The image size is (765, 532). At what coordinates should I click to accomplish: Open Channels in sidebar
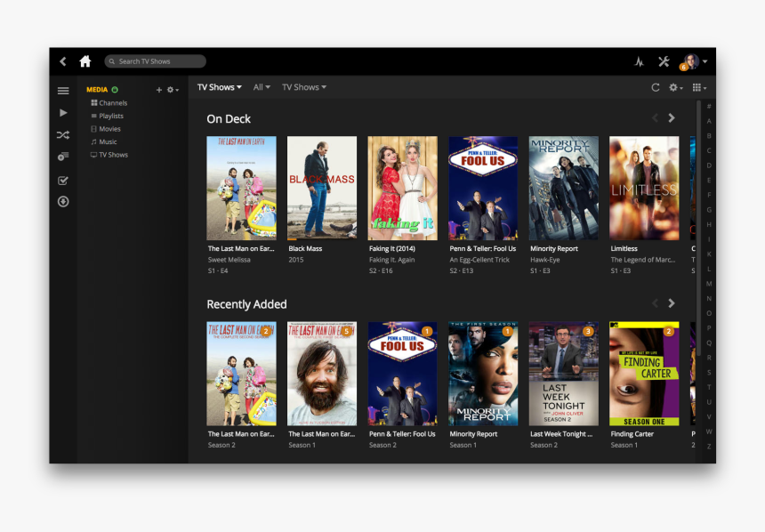pos(109,103)
